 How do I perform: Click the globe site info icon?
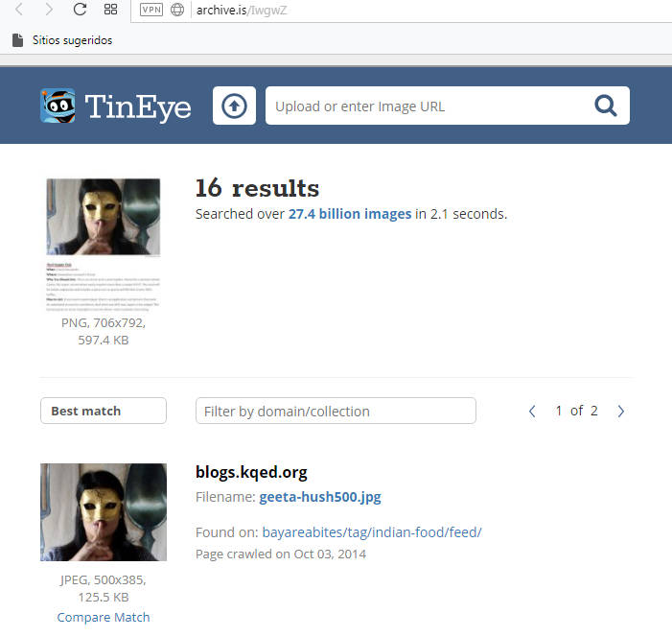coord(176,10)
